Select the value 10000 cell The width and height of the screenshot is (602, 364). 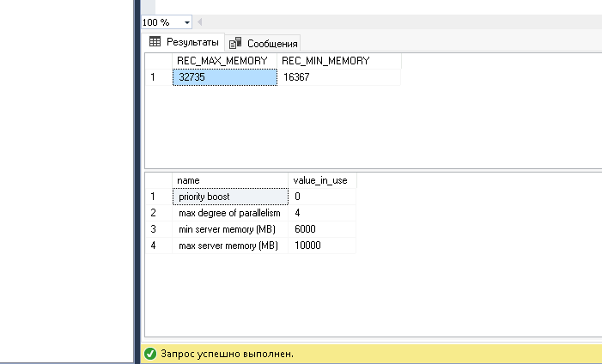(322, 246)
